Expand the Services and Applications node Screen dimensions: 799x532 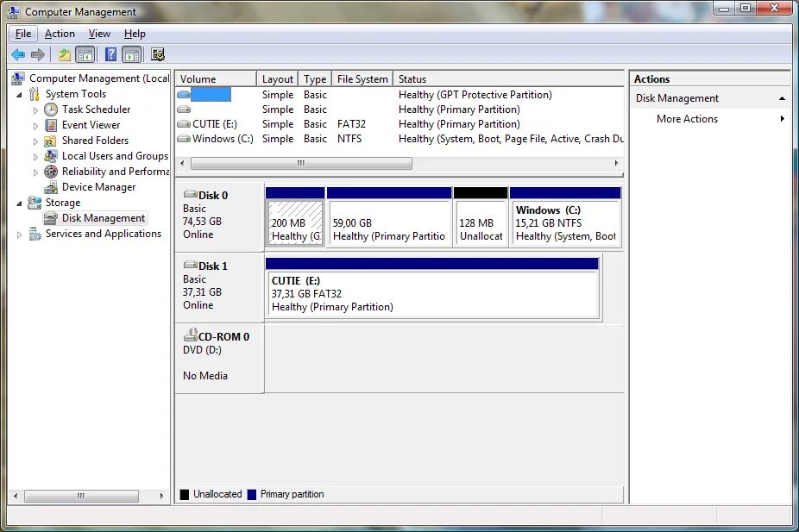[x=19, y=235]
